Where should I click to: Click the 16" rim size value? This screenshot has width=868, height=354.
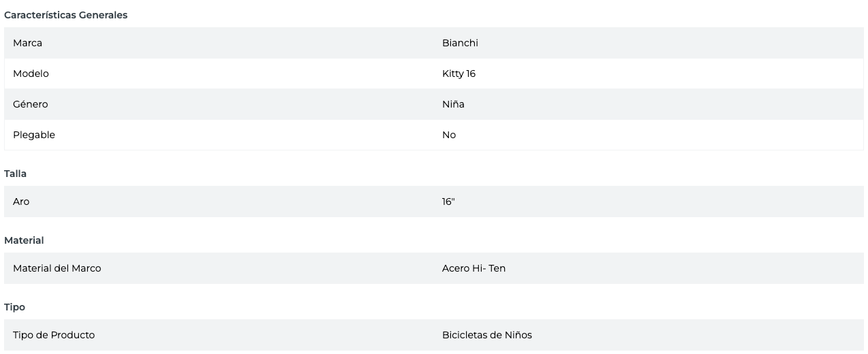(448, 202)
